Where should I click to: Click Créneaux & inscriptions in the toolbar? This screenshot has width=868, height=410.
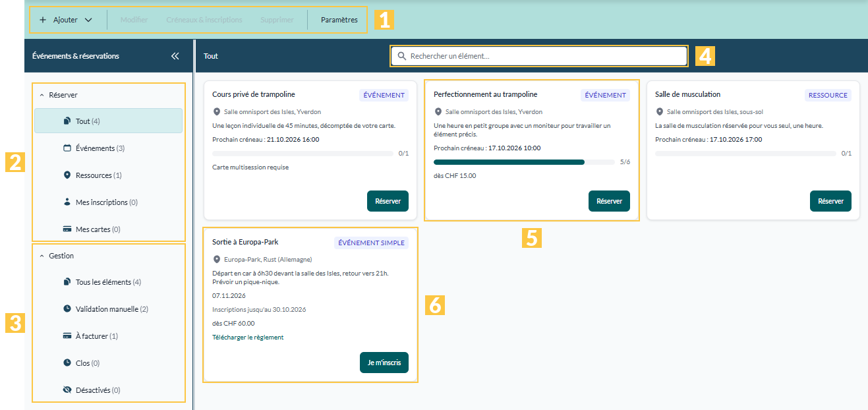click(x=204, y=20)
